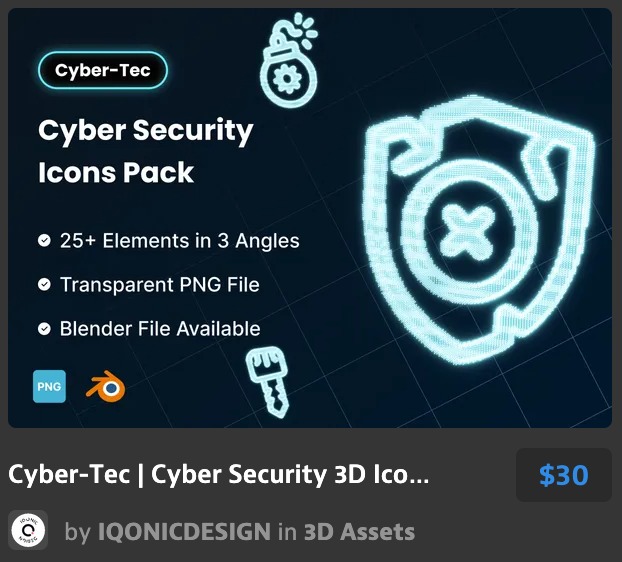Click checkmark beside Transparent PNG File
This screenshot has height=562, width=622.
tap(44, 284)
